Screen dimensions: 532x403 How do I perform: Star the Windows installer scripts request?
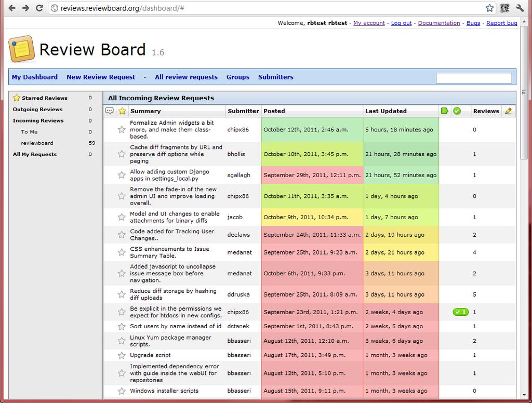pyautogui.click(x=122, y=391)
